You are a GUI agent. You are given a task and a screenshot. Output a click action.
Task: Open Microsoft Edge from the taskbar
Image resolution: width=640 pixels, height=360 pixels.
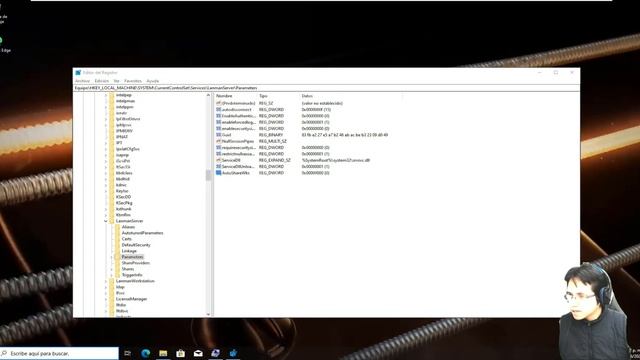tap(145, 353)
